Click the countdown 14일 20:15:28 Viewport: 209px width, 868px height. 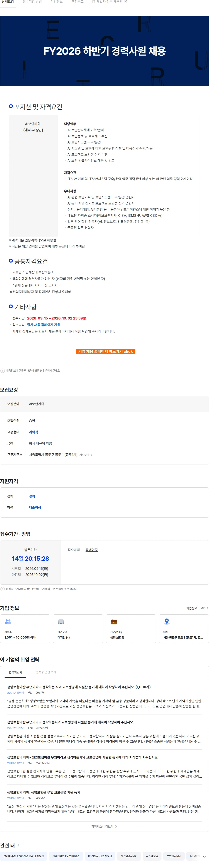click(x=30, y=559)
